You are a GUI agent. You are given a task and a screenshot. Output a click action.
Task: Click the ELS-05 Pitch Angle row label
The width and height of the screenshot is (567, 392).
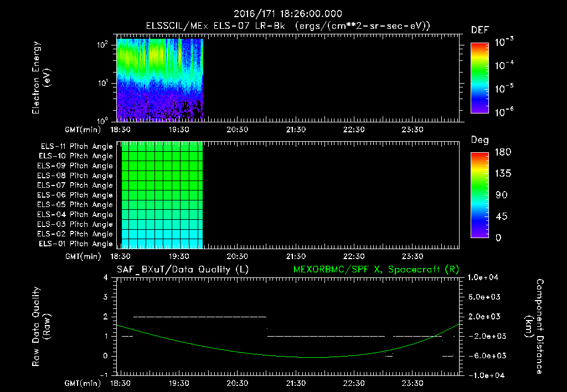click(75, 205)
